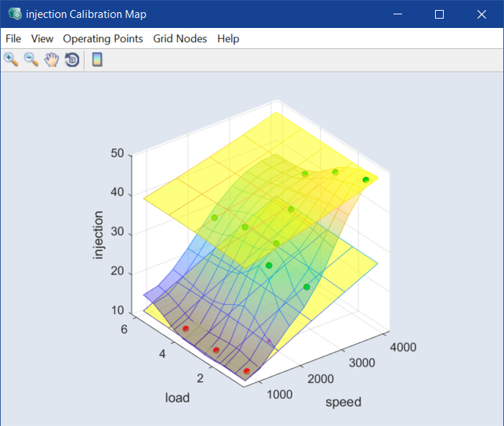Expand the Grid Nodes menu

[x=179, y=39]
